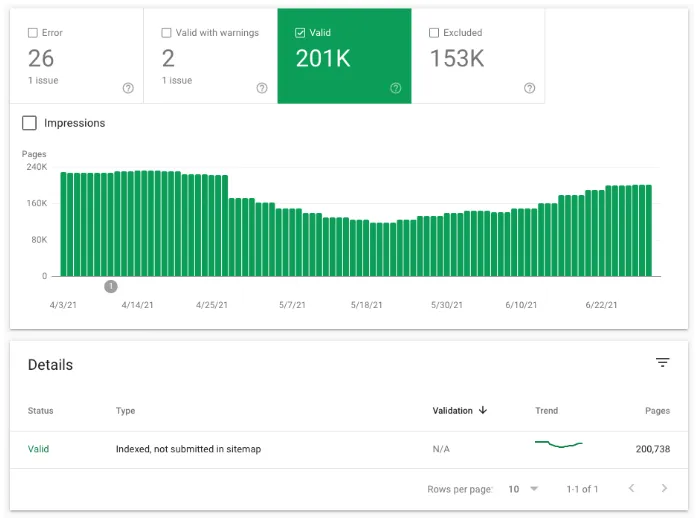
Task: Check the Valid with warnings checkbox
Action: (x=167, y=33)
